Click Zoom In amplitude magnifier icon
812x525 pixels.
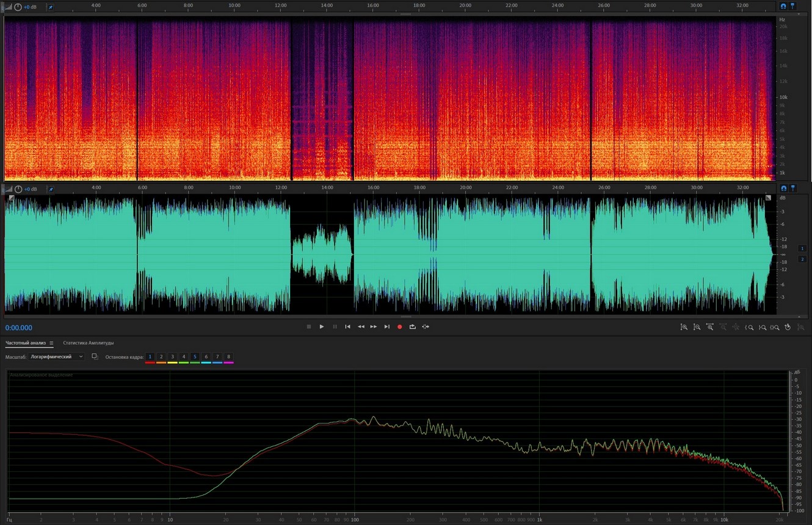click(x=684, y=327)
